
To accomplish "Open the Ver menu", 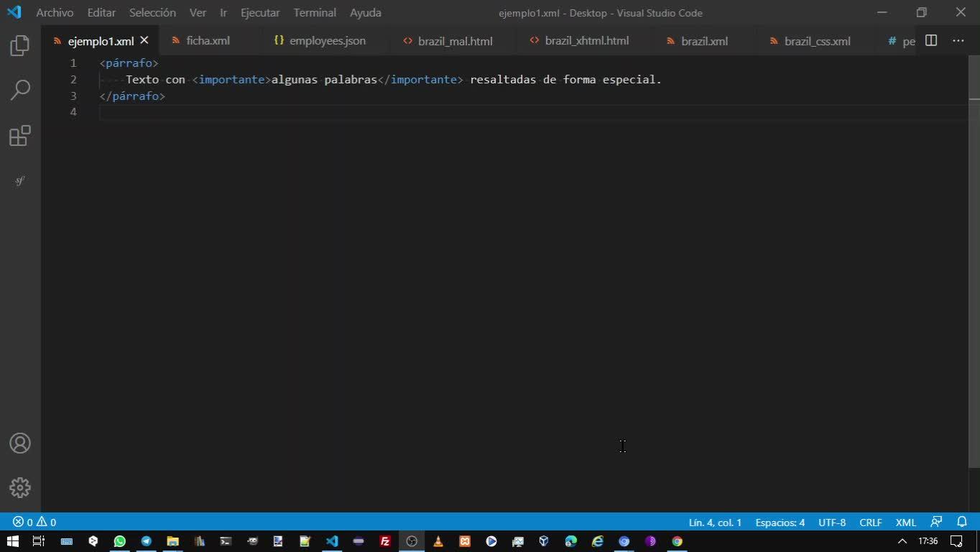I will (198, 13).
